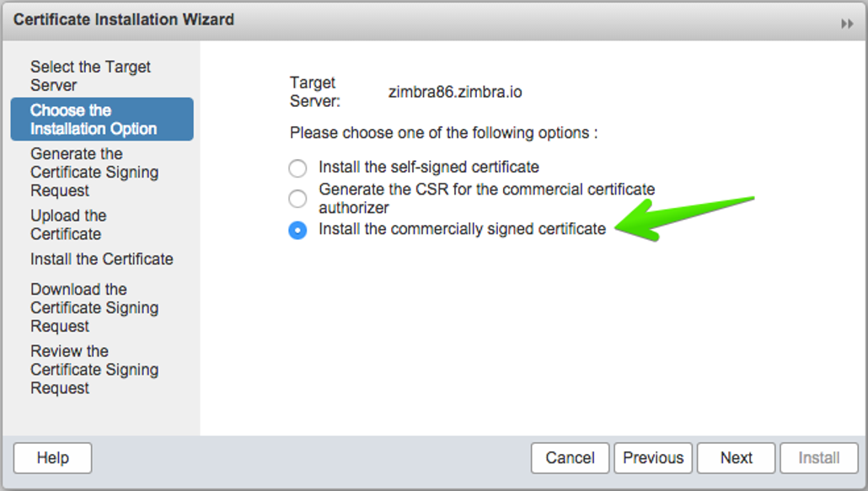Image resolution: width=868 pixels, height=491 pixels.
Task: Click the 'Install the commercially signed certificate' label
Action: [462, 229]
